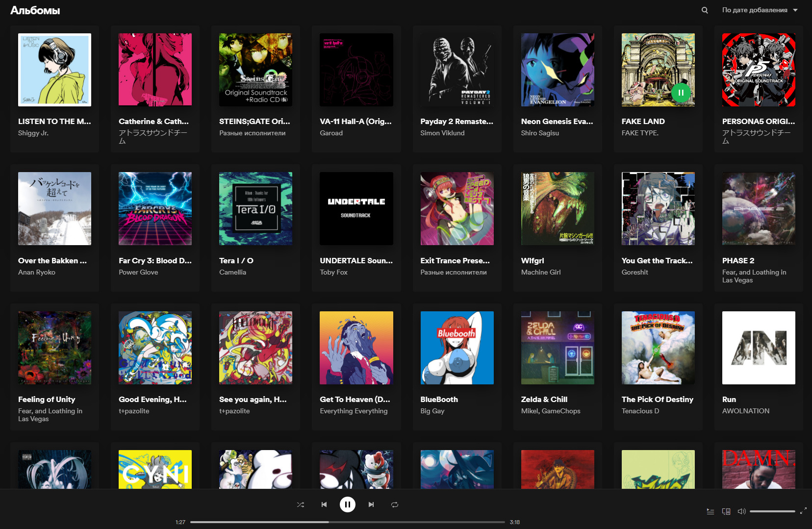This screenshot has width=812, height=529.
Task: Toggle shuffle mode
Action: coord(301,504)
